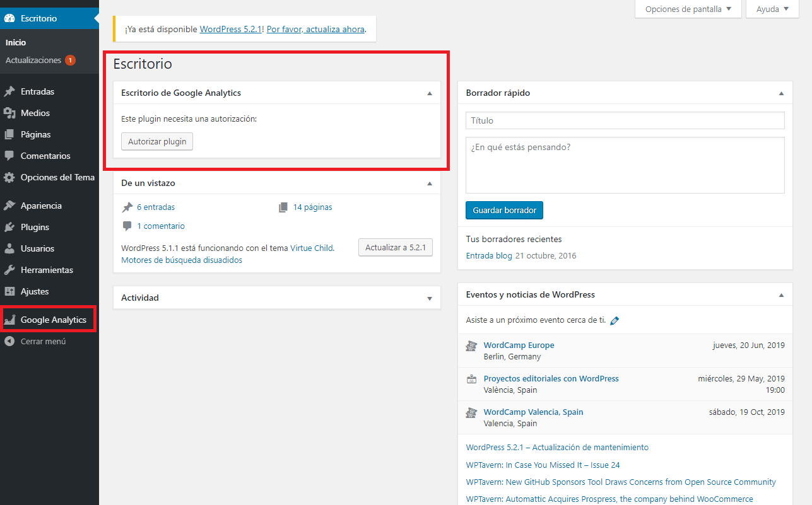Open the Apariencia menu item
The width and height of the screenshot is (812, 505).
pyautogui.click(x=41, y=206)
